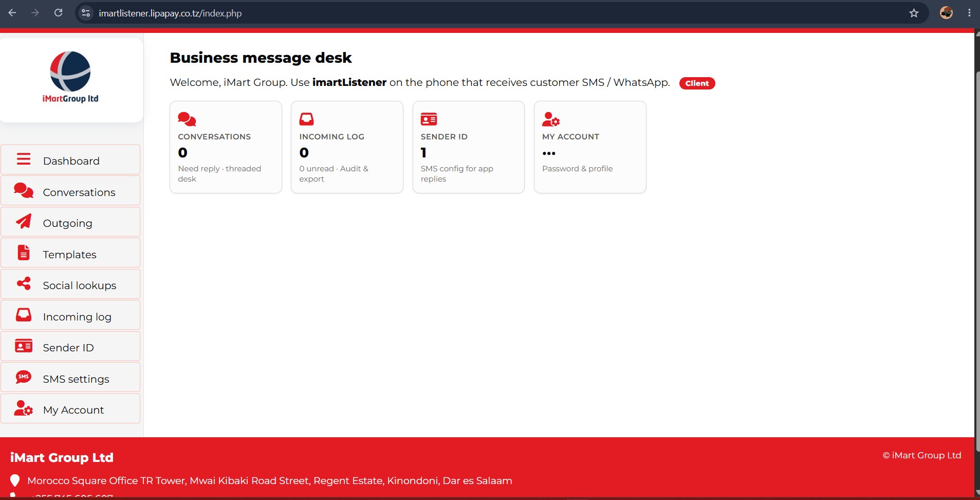This screenshot has width=980, height=500.
Task: Click the Sender ID card sidebar icon
Action: [x=24, y=346]
